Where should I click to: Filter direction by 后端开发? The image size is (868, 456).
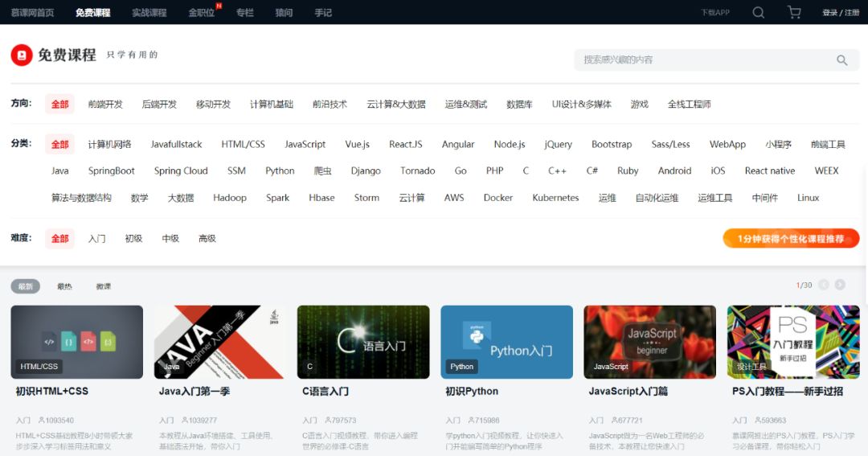(x=159, y=105)
